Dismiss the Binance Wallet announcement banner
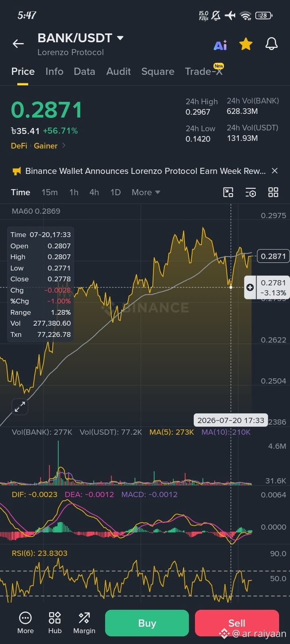The height and width of the screenshot is (644, 290). [275, 171]
